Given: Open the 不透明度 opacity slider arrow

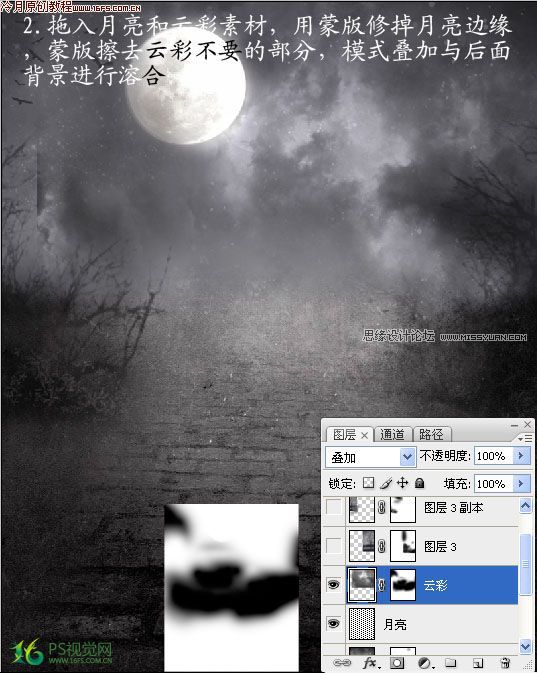Looking at the screenshot, I should 522,456.
